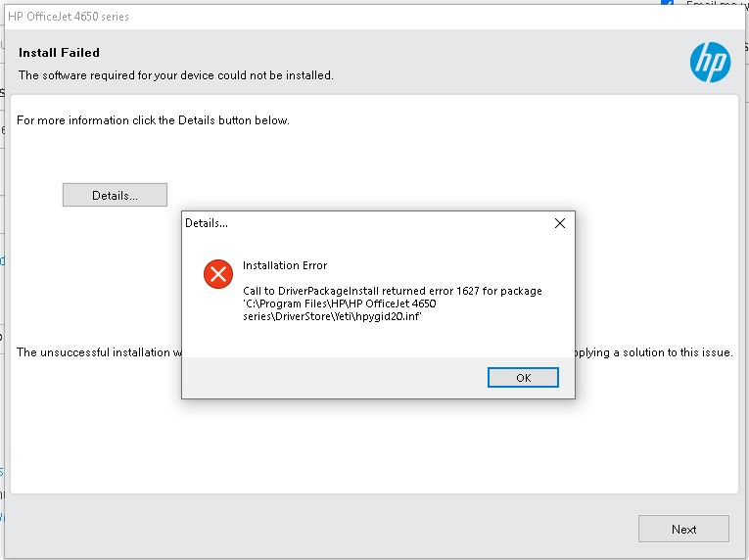This screenshot has width=749, height=560.
Task: Close the Details dialog with X
Action: (560, 223)
